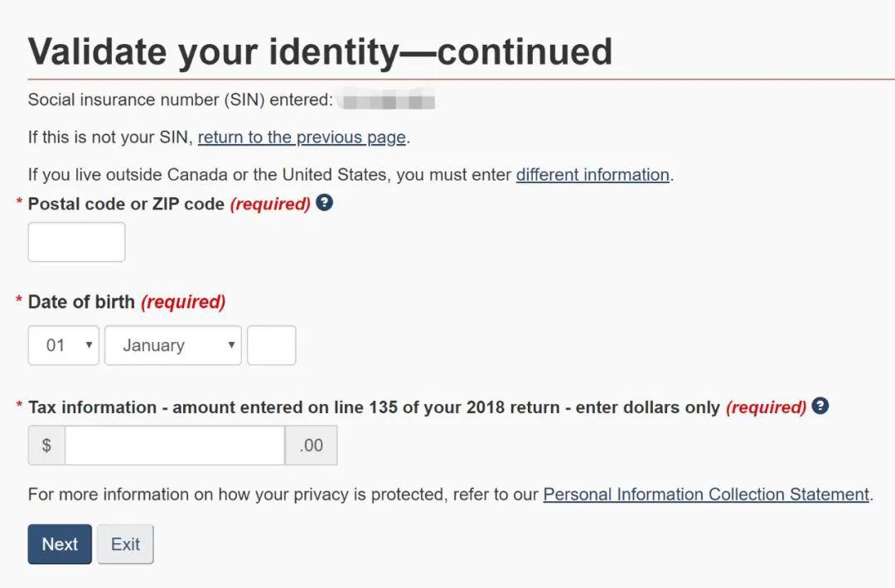Click the Tax information line 135 label
The height and width of the screenshot is (588, 895).
(x=373, y=407)
